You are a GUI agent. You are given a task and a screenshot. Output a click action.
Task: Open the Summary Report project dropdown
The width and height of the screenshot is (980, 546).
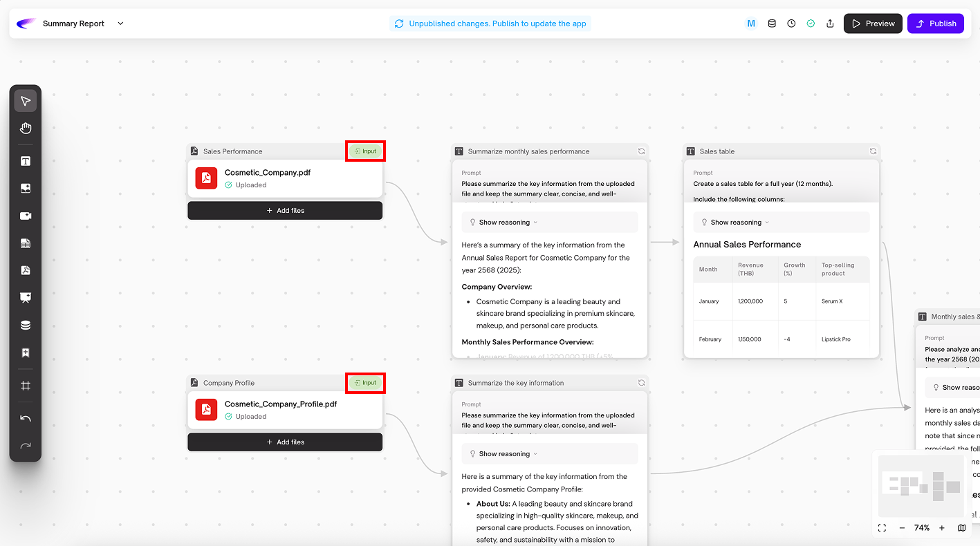pos(120,23)
